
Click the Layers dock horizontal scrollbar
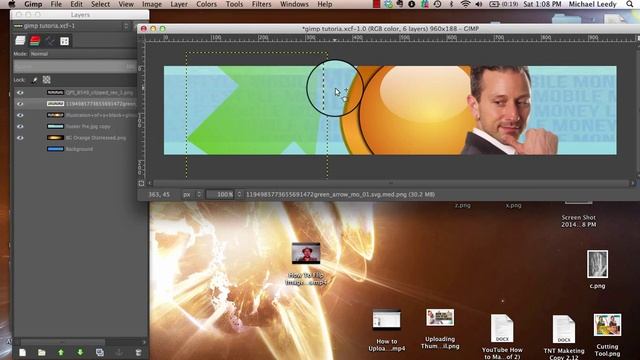[63, 342]
